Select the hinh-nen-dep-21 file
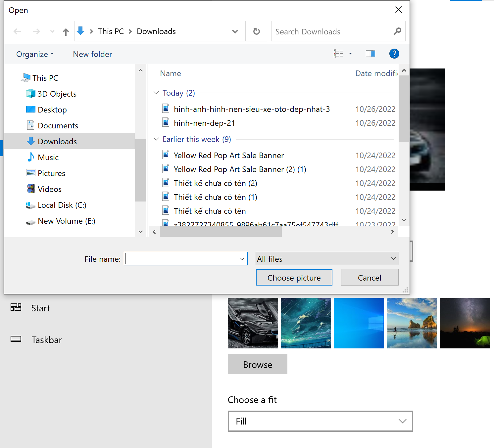Viewport: 494px width, 448px height. click(x=204, y=123)
